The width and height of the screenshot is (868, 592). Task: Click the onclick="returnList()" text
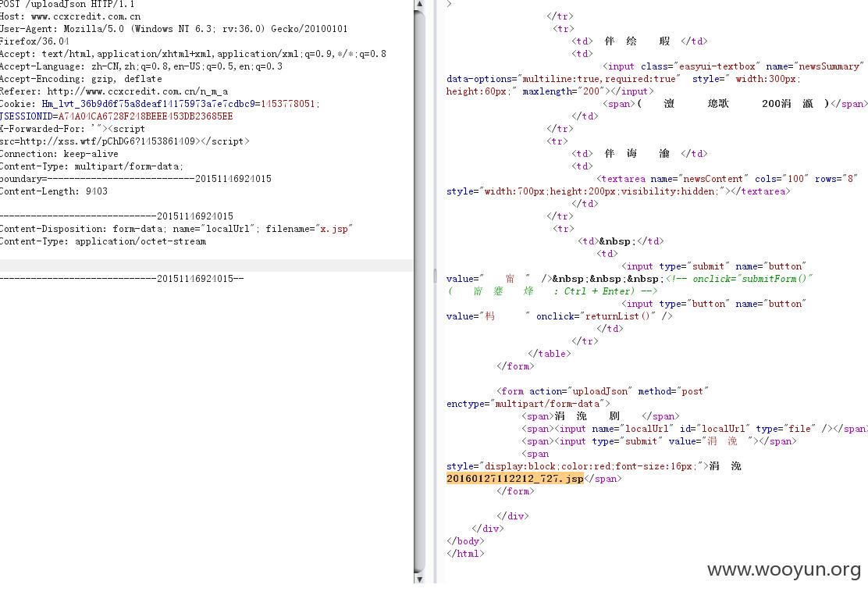pyautogui.click(x=596, y=316)
